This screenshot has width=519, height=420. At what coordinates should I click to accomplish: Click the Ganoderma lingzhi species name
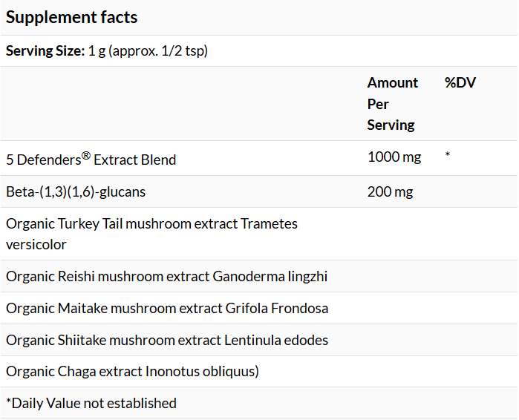coord(270,276)
